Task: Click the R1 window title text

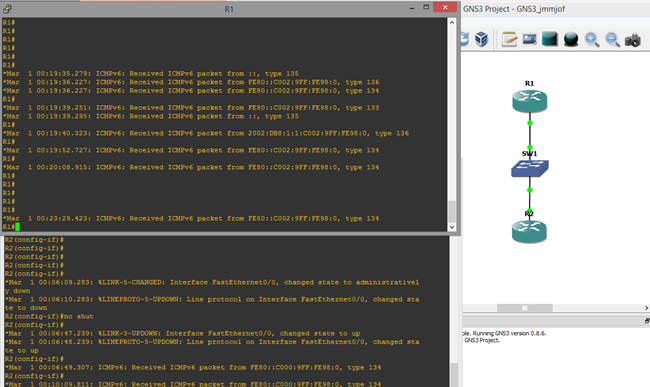Action: tap(229, 9)
